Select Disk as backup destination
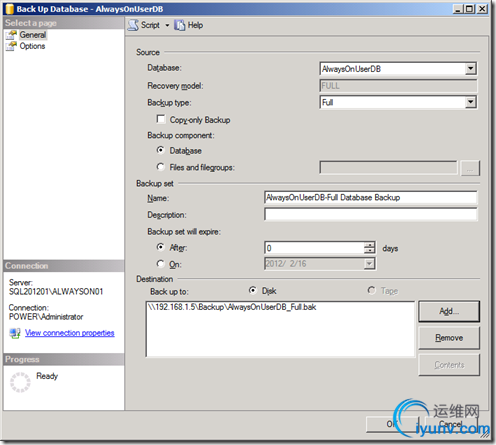 pos(253,290)
